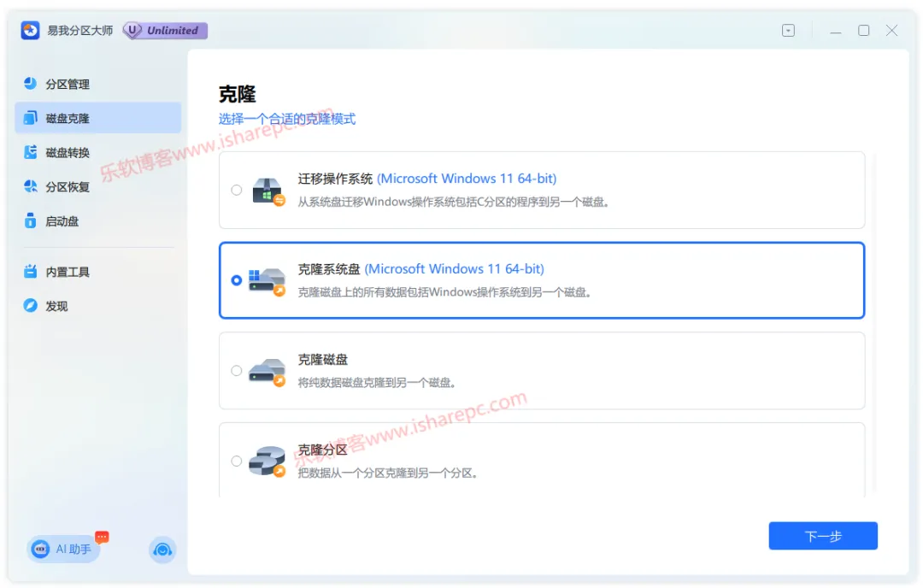This screenshot has height=588, width=923.
Task: Click the 从系统盘迁移Windows操作系统 description
Action: [x=453, y=202]
